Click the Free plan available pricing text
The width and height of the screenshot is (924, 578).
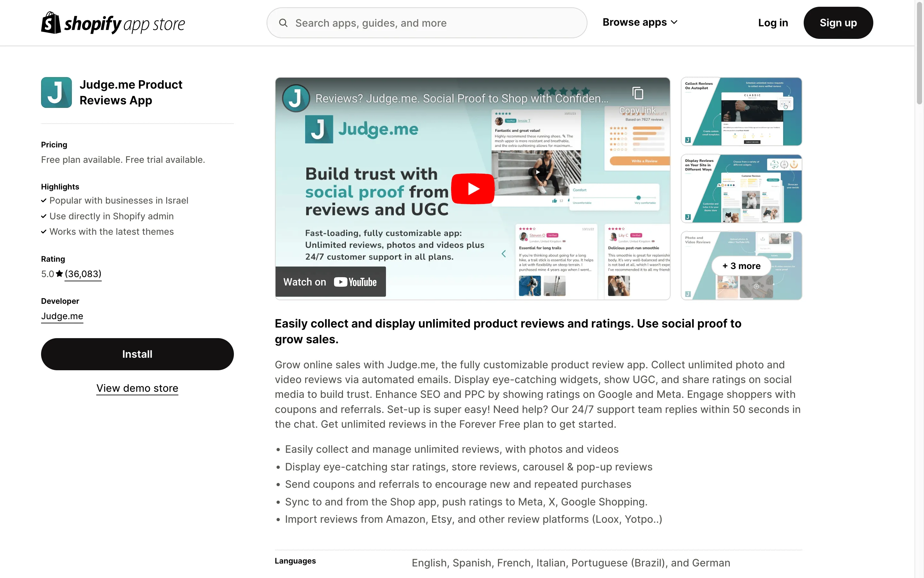[123, 160]
